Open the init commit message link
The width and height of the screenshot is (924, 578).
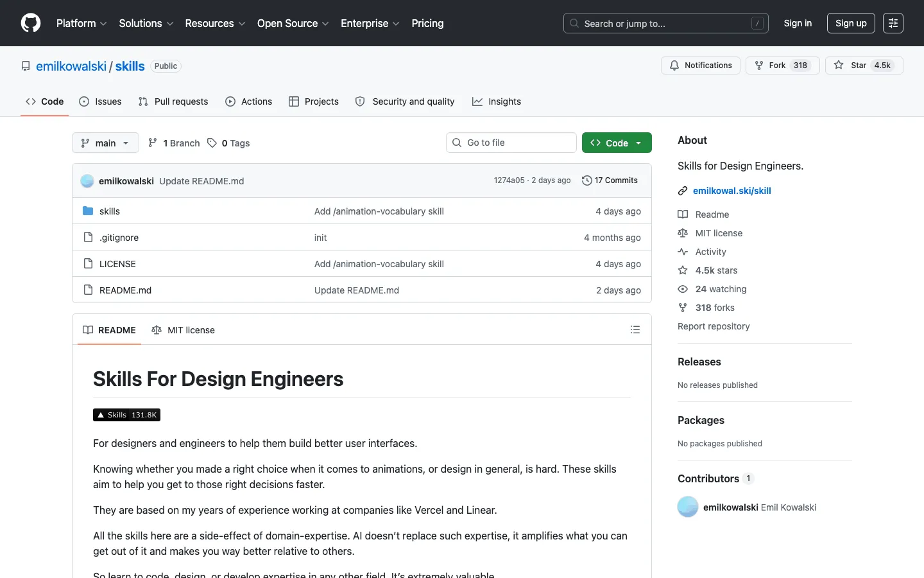[x=320, y=238]
